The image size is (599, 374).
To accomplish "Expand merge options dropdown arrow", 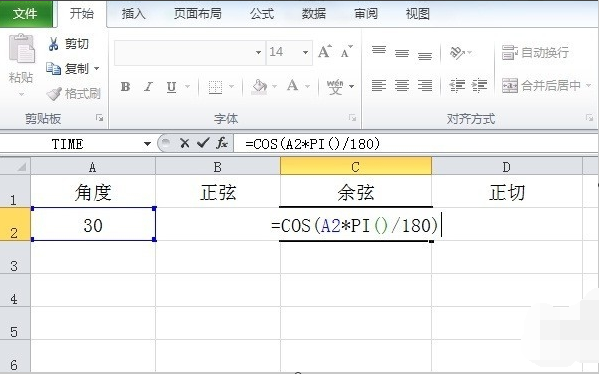I will pyautogui.click(x=588, y=86).
